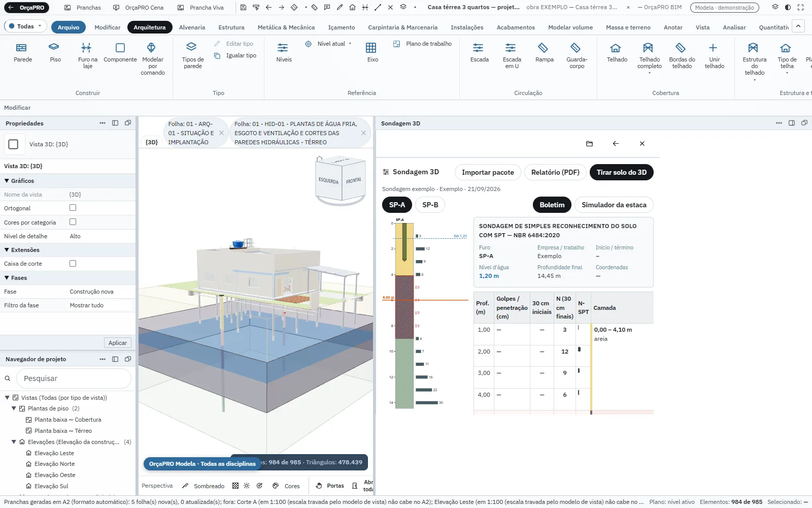This screenshot has width=812, height=508.
Task: Click the Pesquisar search field
Action: point(74,378)
